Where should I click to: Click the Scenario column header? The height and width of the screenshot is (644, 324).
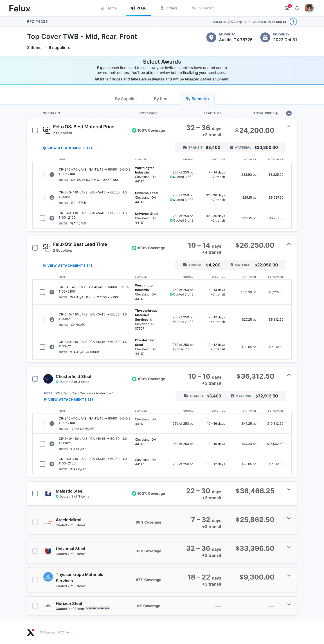(51, 113)
